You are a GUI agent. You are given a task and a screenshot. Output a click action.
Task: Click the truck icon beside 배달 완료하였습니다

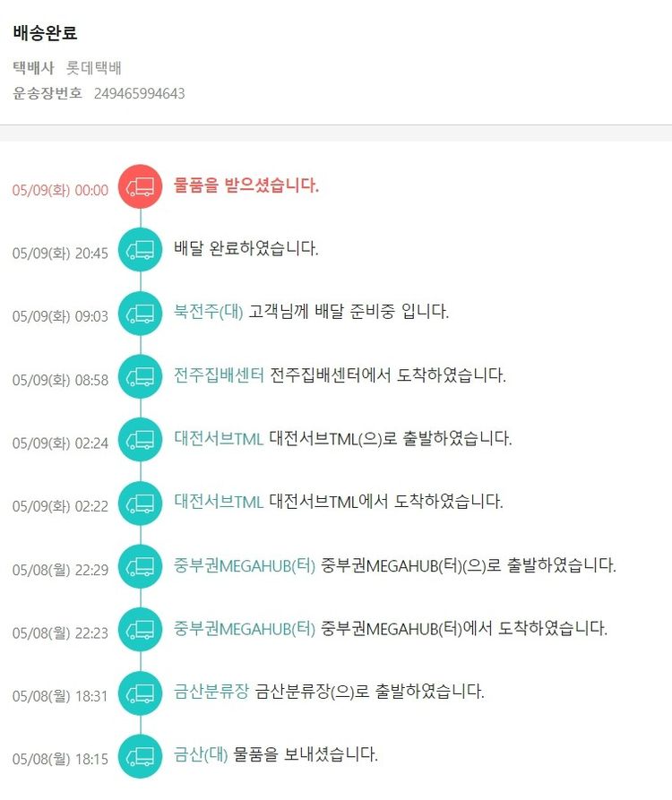point(141,250)
